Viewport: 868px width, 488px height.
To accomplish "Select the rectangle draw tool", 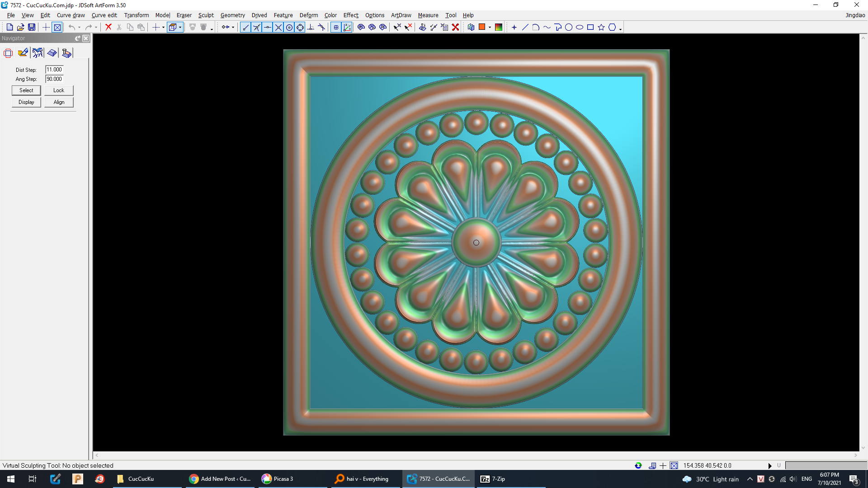I will [x=590, y=27].
